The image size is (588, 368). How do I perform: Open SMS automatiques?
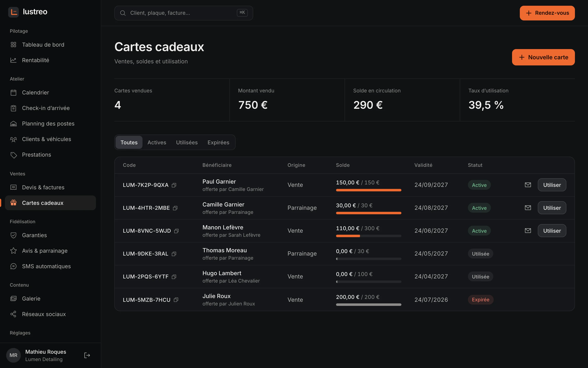coord(50,267)
